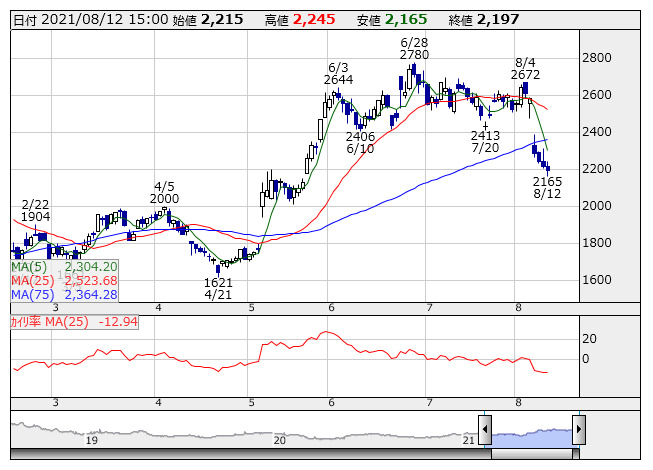Click the 2200 price axis label
Screen dimensions: 653x470
597,169
